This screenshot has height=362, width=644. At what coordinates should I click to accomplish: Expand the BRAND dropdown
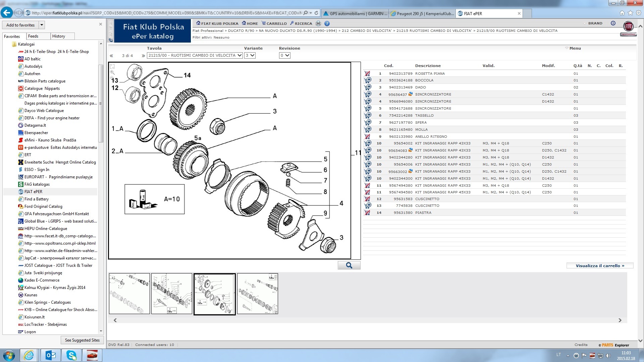593,23
